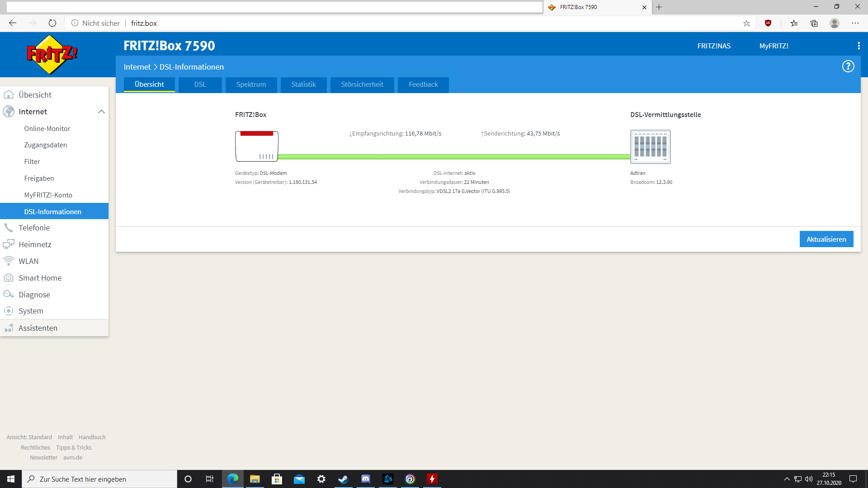Click the FRITZ! logo
This screenshot has height=488, width=868.
point(52,55)
